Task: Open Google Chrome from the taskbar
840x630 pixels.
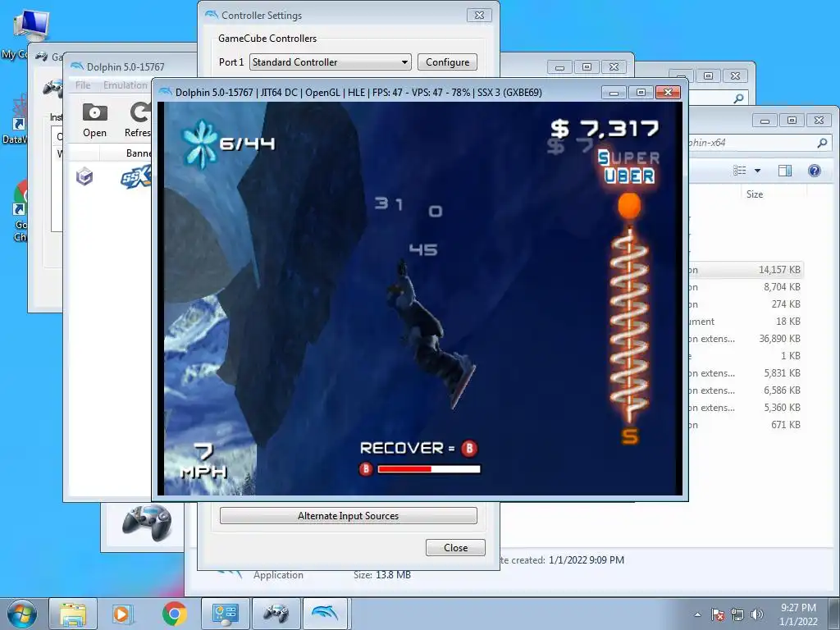Action: (174, 614)
